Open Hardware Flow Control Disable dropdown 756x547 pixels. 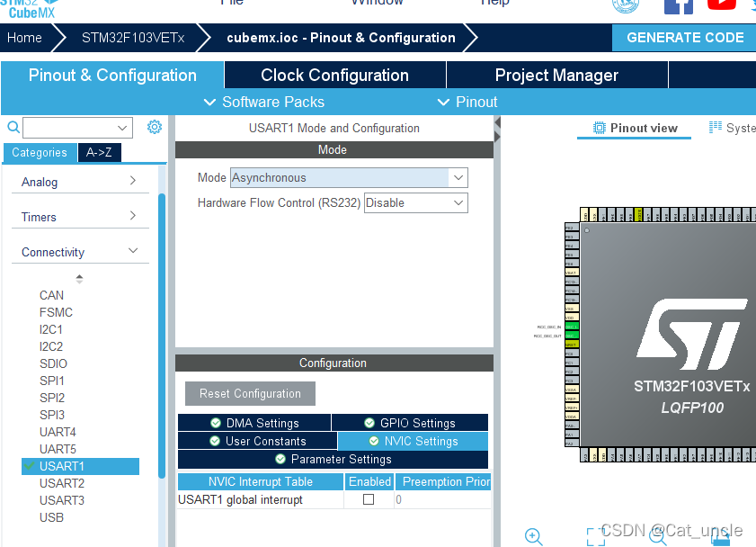pyautogui.click(x=416, y=202)
